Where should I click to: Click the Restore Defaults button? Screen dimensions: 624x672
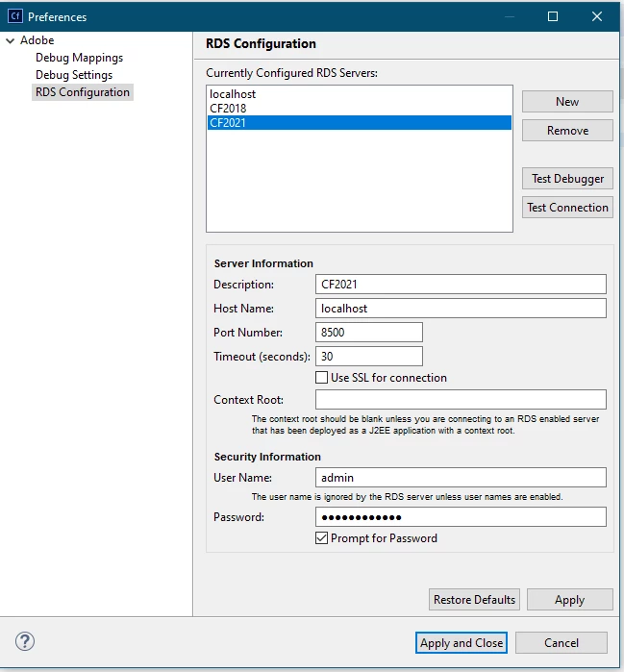[474, 599]
